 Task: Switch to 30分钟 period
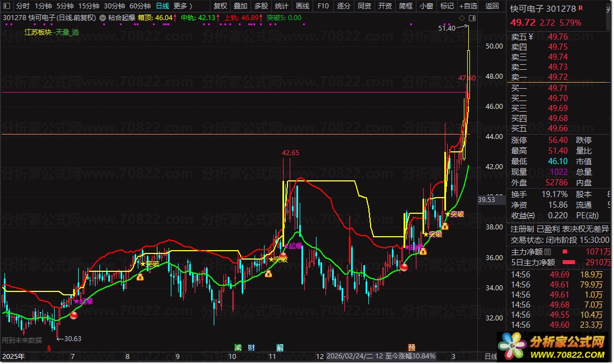[x=114, y=6]
